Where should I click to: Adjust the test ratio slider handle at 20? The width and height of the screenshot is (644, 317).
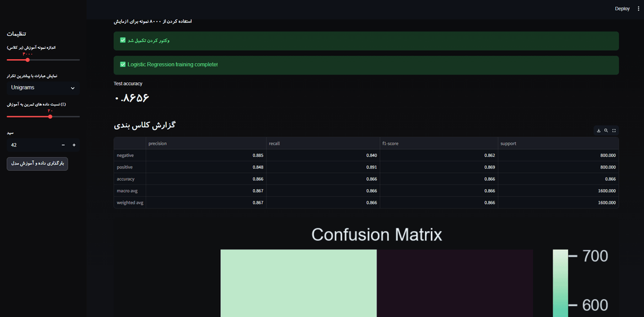[50, 116]
